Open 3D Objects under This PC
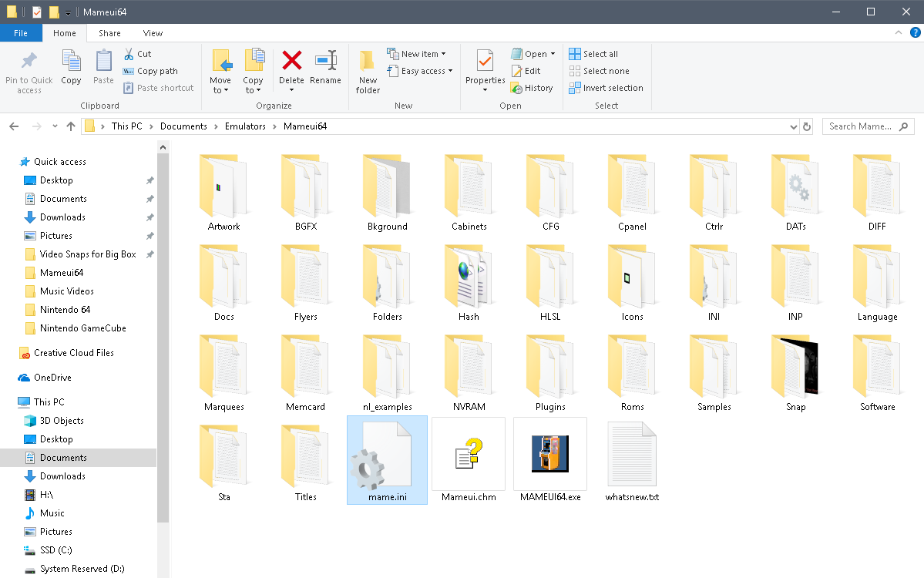The image size is (924, 578). pyautogui.click(x=62, y=421)
